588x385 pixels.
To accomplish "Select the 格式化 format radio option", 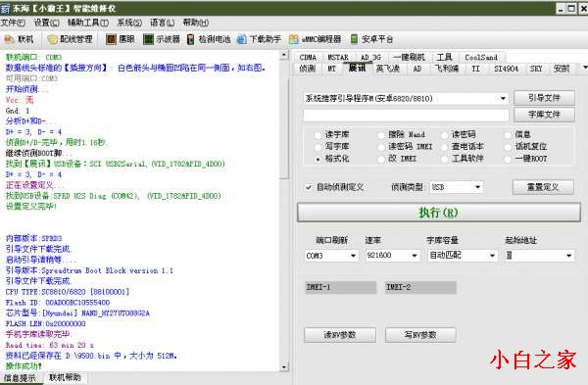I will coord(318,159).
